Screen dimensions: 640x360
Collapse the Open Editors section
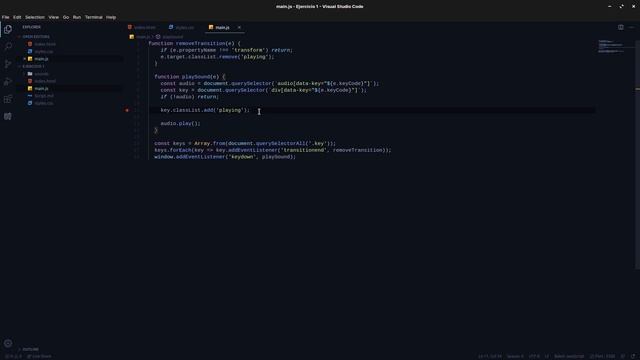[36, 37]
